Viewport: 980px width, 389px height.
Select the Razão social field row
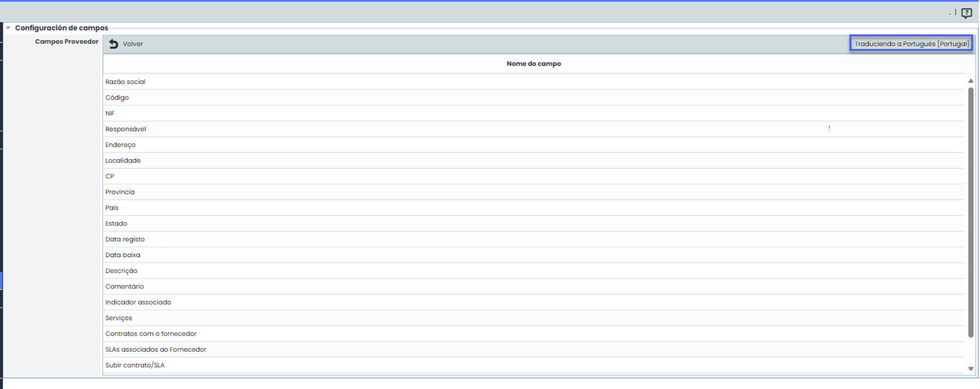[x=125, y=82]
